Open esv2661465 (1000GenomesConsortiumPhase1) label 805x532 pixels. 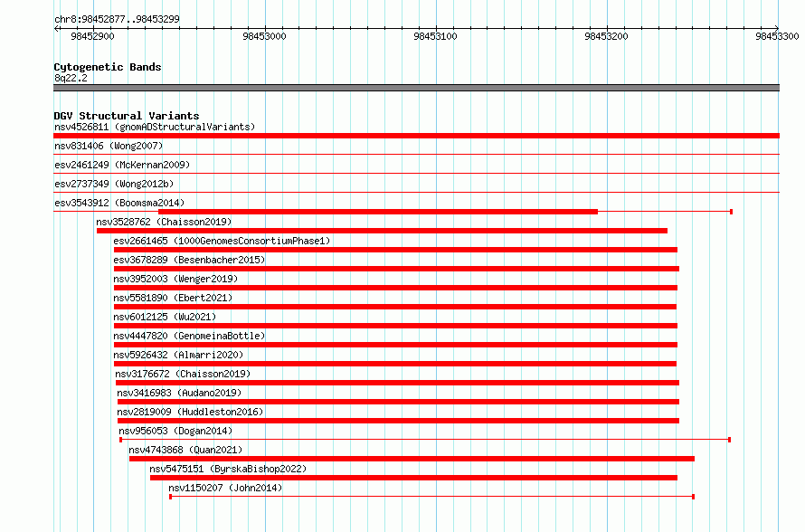(x=222, y=241)
